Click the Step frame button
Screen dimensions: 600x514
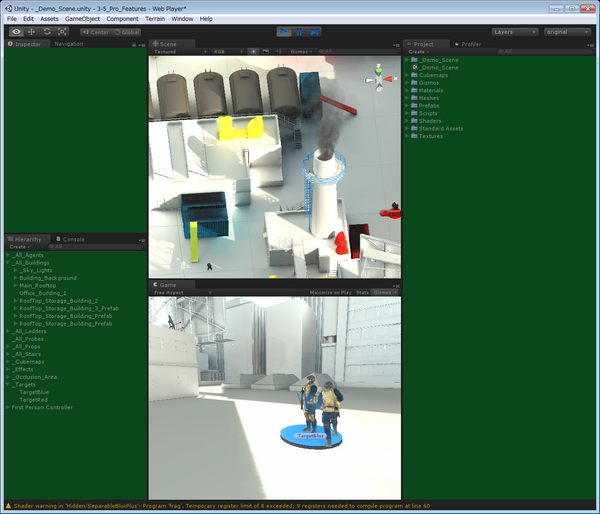[315, 32]
